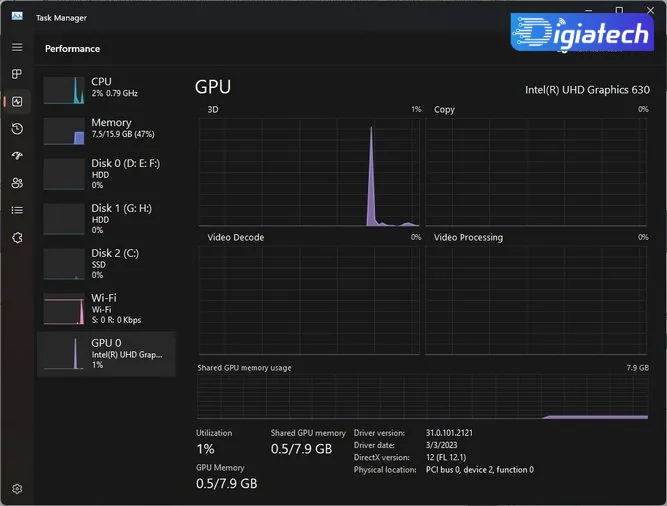Open Task Manager settings gear
667x506 pixels.
point(17,489)
